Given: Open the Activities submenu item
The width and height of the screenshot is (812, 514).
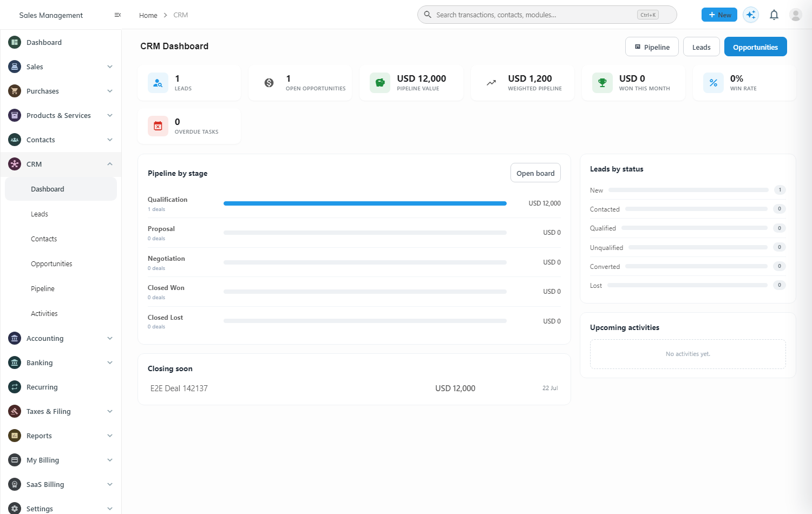Looking at the screenshot, I should point(61,313).
